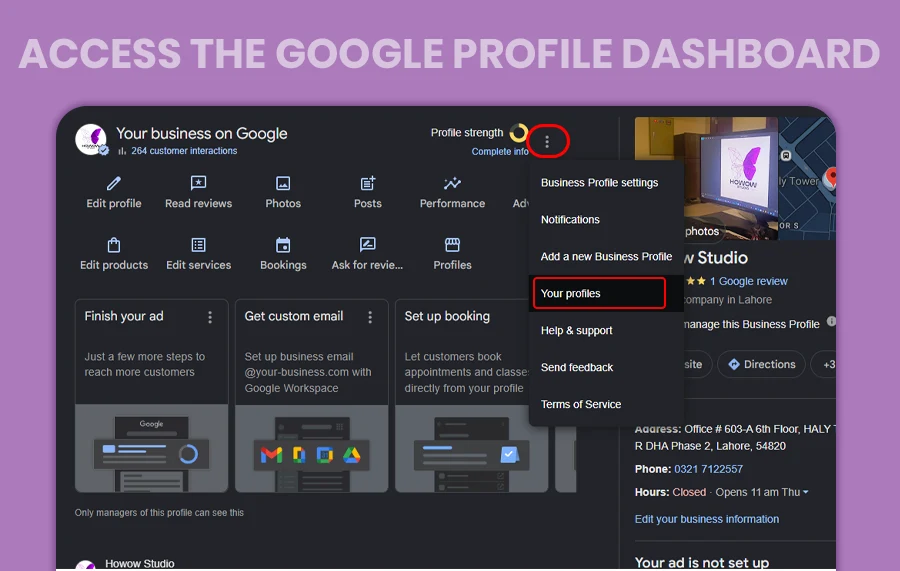Call phone number 0321 7122557
The height and width of the screenshot is (571, 900).
tap(708, 469)
